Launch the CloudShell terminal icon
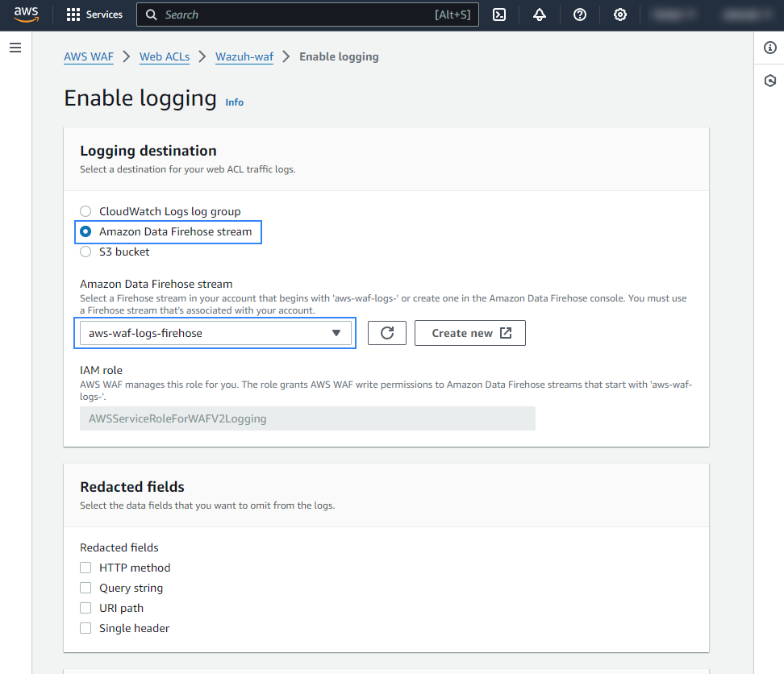This screenshot has height=674, width=784. [x=499, y=15]
